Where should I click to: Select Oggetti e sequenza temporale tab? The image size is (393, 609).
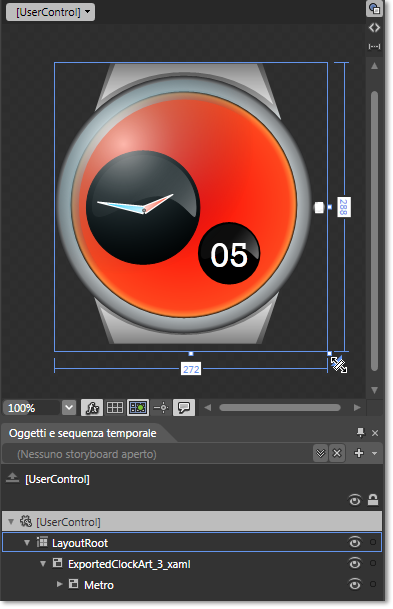[x=82, y=433]
